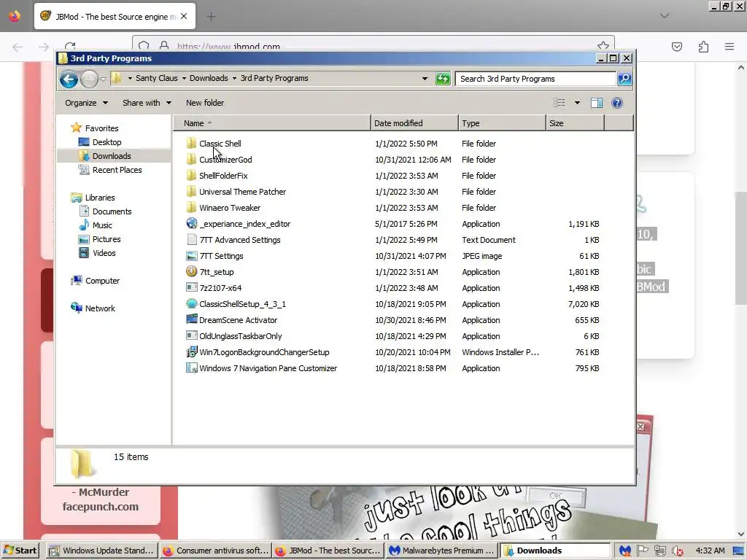Click the muted volume tray icon

[677, 551]
